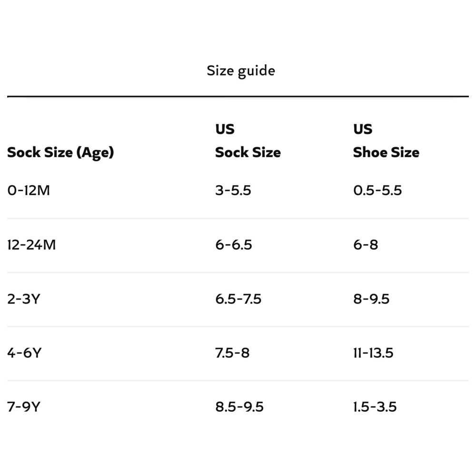Select the 12-24M age row label

[x=31, y=245]
